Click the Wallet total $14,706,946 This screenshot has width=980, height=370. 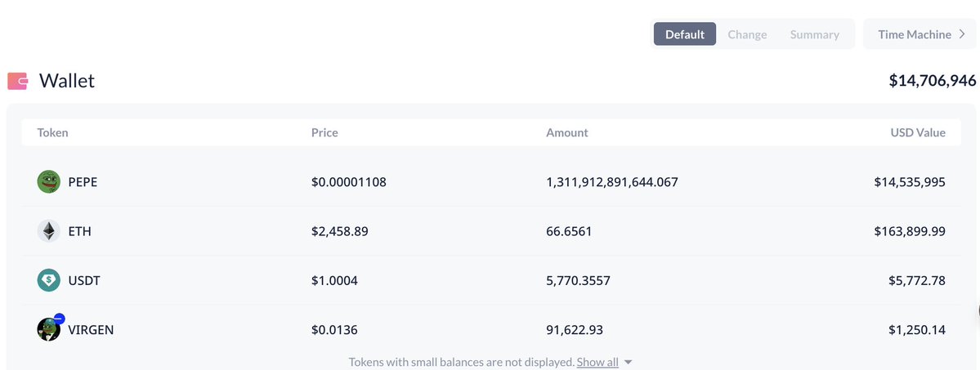933,80
